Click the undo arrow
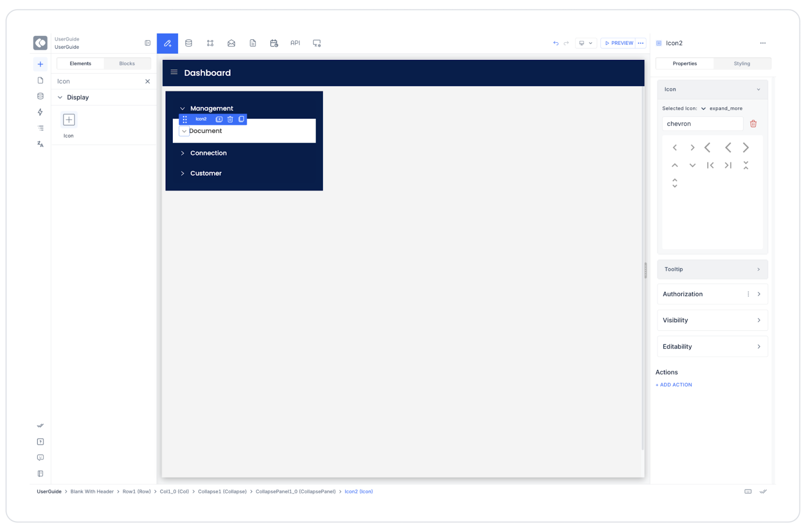This screenshot has height=532, width=806. coord(556,43)
